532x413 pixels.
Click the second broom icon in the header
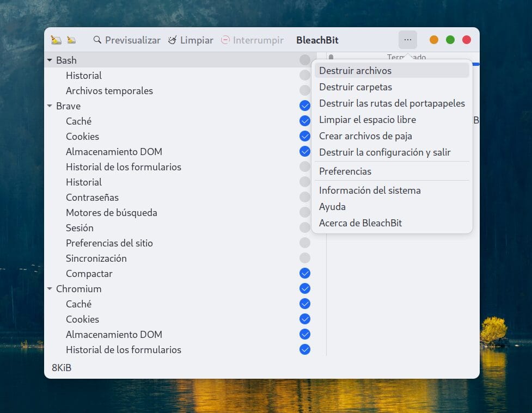71,40
